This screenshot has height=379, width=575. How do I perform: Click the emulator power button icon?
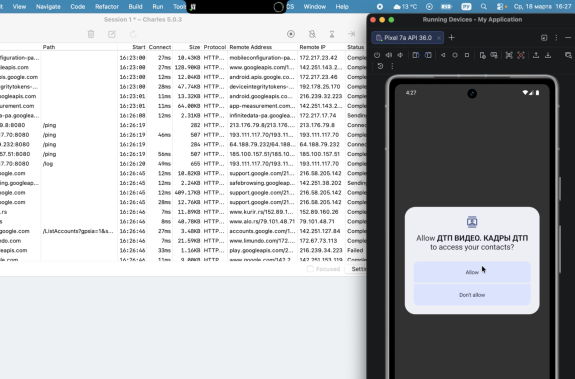tap(377, 55)
